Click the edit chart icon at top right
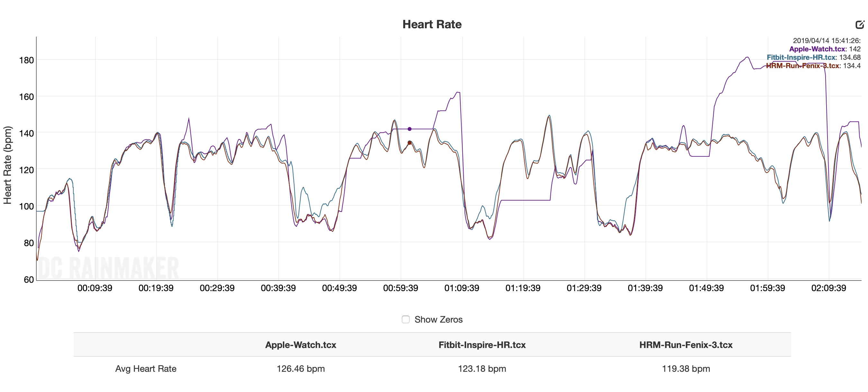Viewport: 868px width, 392px height. (860, 25)
